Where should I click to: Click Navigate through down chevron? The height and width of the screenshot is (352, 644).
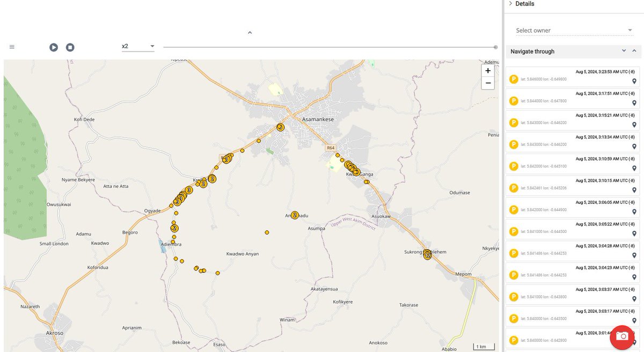624,51
